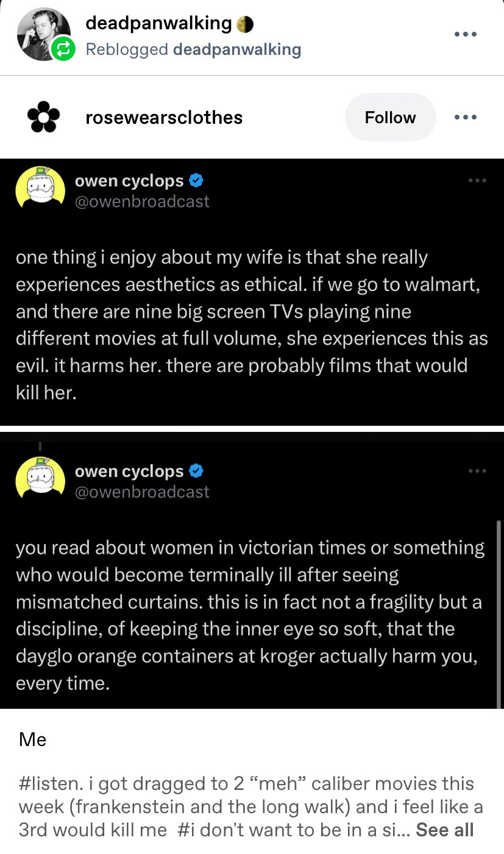Viewport: 504px width, 854px height.
Task: Open deadpanwalking's profile avatar
Action: point(40,34)
